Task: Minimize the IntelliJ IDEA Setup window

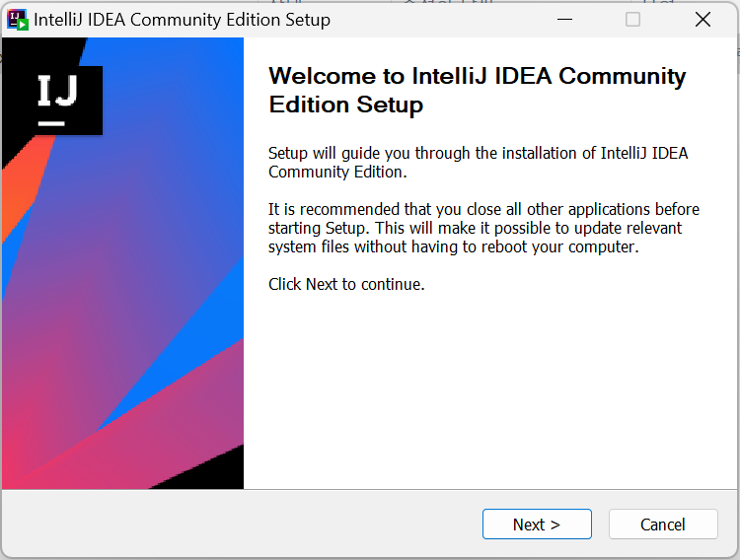Action: (x=564, y=20)
